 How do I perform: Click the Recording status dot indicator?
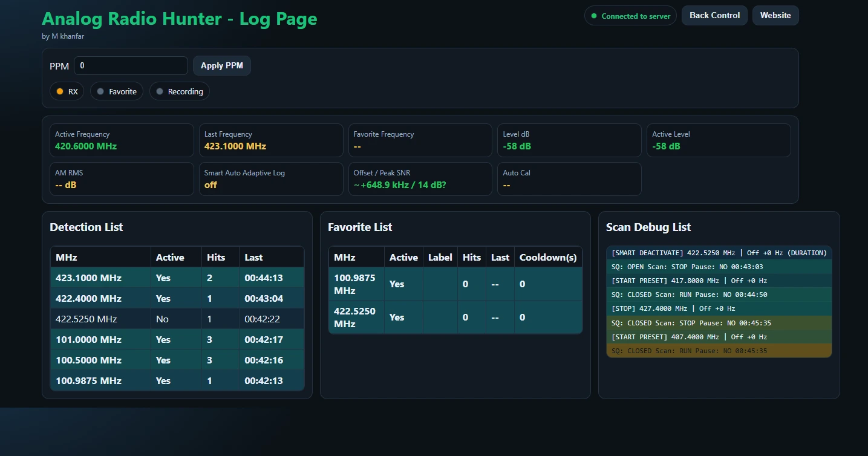click(x=159, y=91)
